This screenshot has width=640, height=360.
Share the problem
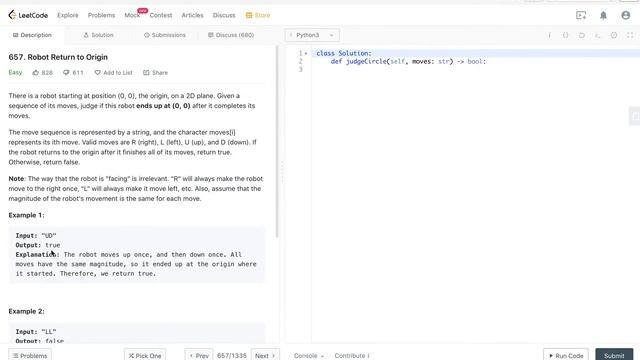(x=156, y=73)
